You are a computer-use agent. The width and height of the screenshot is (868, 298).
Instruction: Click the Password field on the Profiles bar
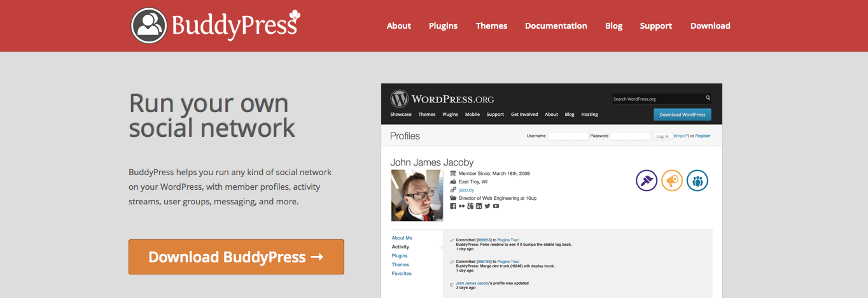[x=630, y=136]
